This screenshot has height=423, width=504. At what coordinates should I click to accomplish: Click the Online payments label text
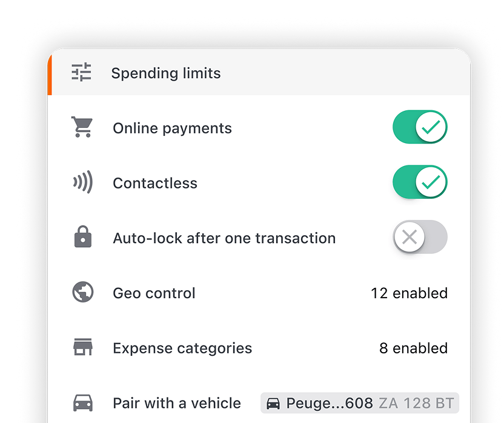[172, 128]
